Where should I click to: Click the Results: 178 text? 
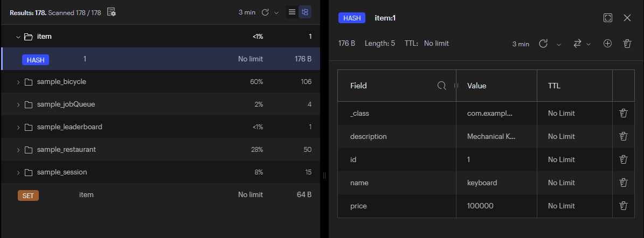tap(28, 13)
